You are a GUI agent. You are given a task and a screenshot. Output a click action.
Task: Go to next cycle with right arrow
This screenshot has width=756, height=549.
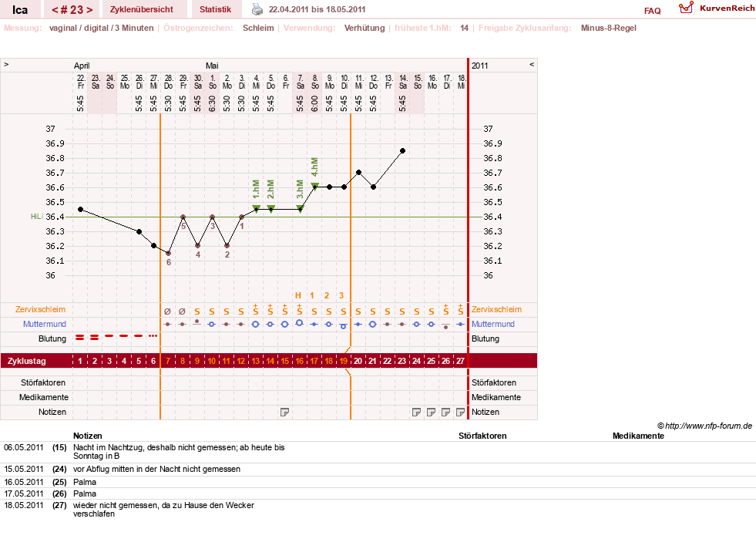click(x=89, y=10)
